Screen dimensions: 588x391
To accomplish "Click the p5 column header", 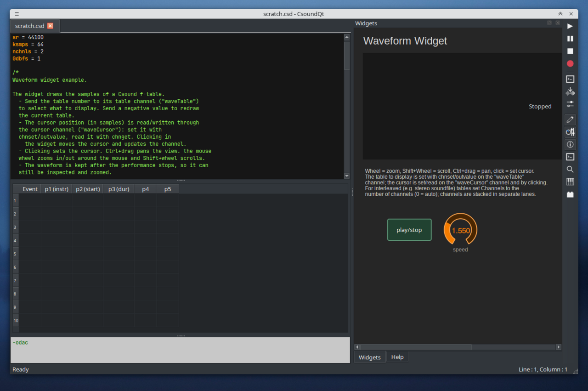I will click(x=168, y=189).
